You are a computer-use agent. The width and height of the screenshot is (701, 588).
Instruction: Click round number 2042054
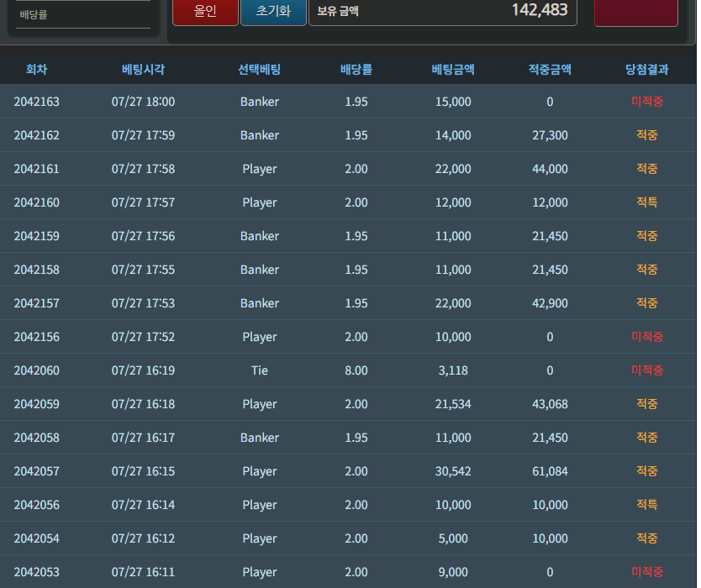(x=37, y=538)
